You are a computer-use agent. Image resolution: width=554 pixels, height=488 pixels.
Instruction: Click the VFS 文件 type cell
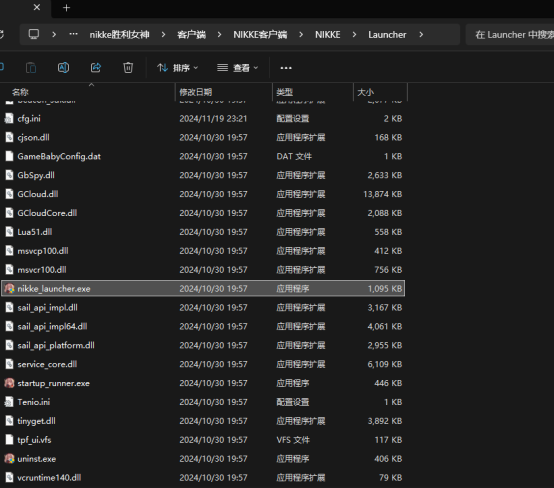click(293, 440)
